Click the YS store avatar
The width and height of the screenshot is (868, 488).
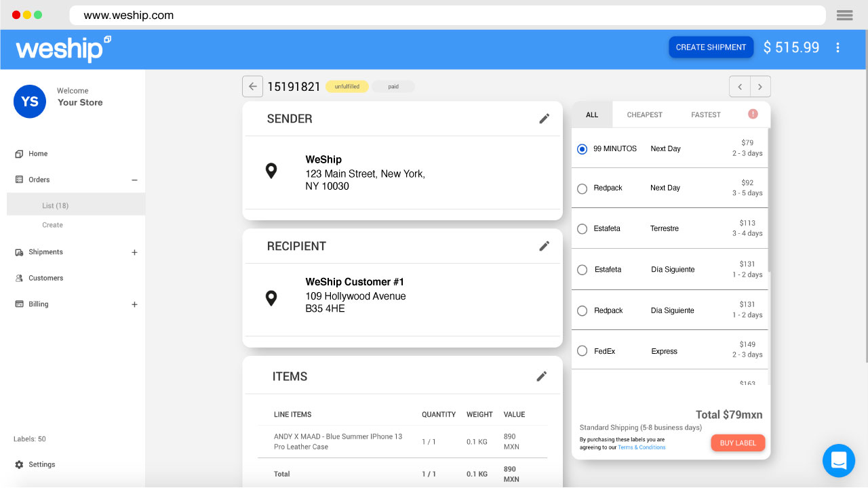[30, 102]
